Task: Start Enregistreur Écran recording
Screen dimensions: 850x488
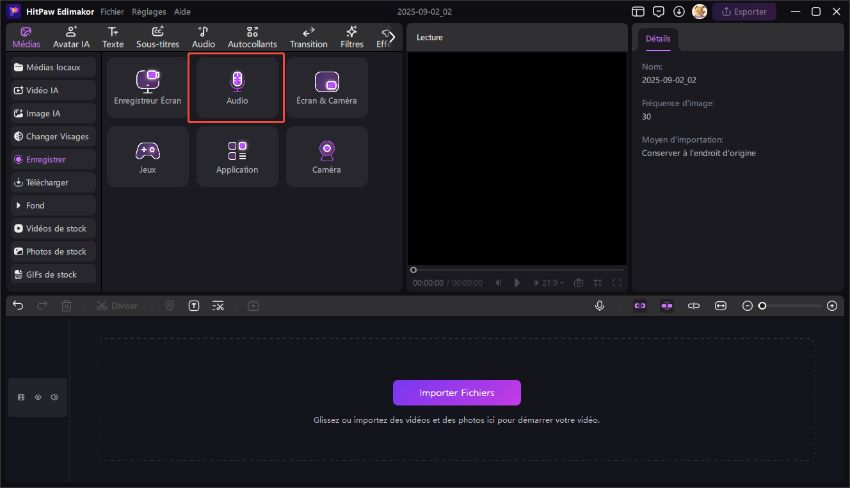Action: point(147,88)
